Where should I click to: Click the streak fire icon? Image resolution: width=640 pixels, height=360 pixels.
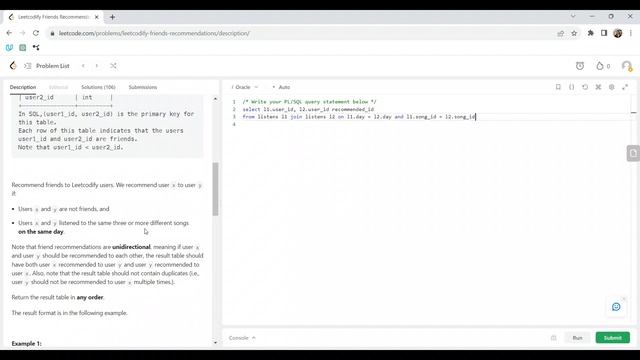pyautogui.click(x=600, y=66)
